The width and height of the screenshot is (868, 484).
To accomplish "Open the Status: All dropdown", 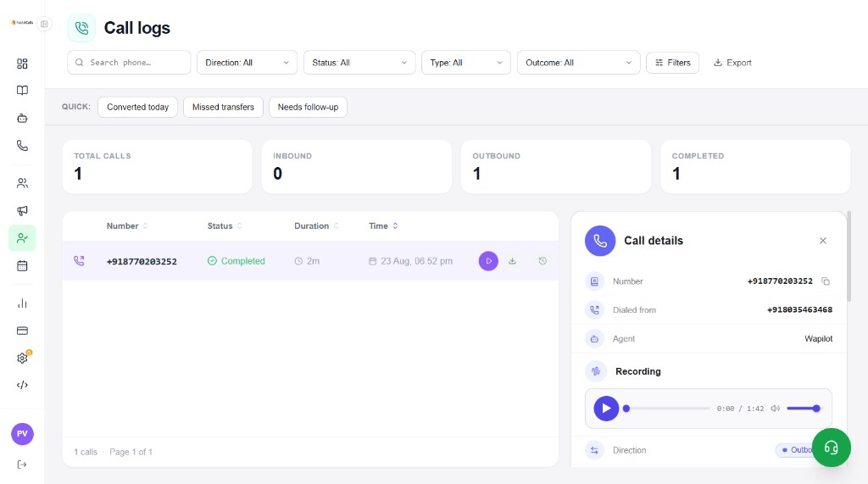I will tap(359, 63).
